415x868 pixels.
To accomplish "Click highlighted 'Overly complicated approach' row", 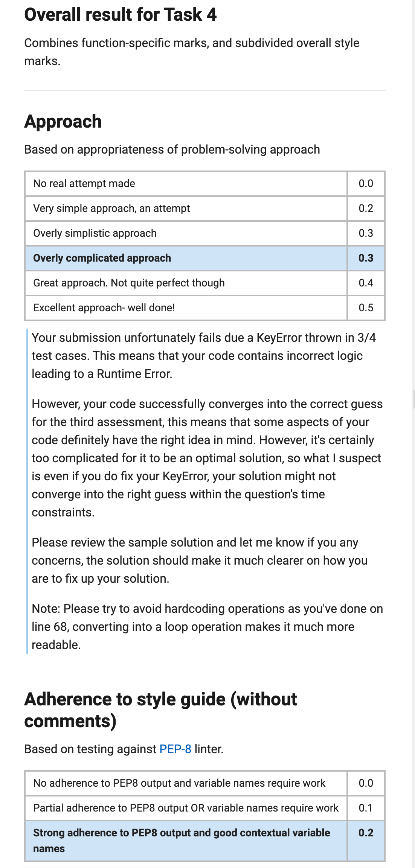I will pos(205,258).
